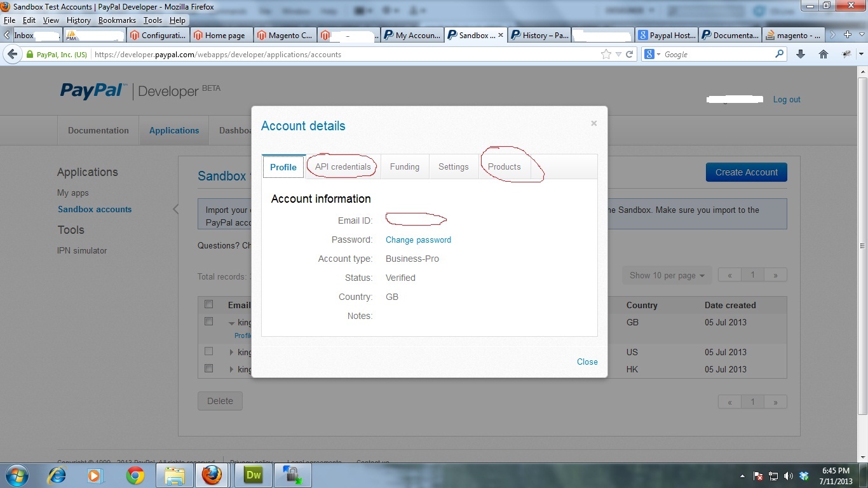Switch to Firefox on the taskbar
Viewport: 868px width, 488px height.
(x=212, y=475)
